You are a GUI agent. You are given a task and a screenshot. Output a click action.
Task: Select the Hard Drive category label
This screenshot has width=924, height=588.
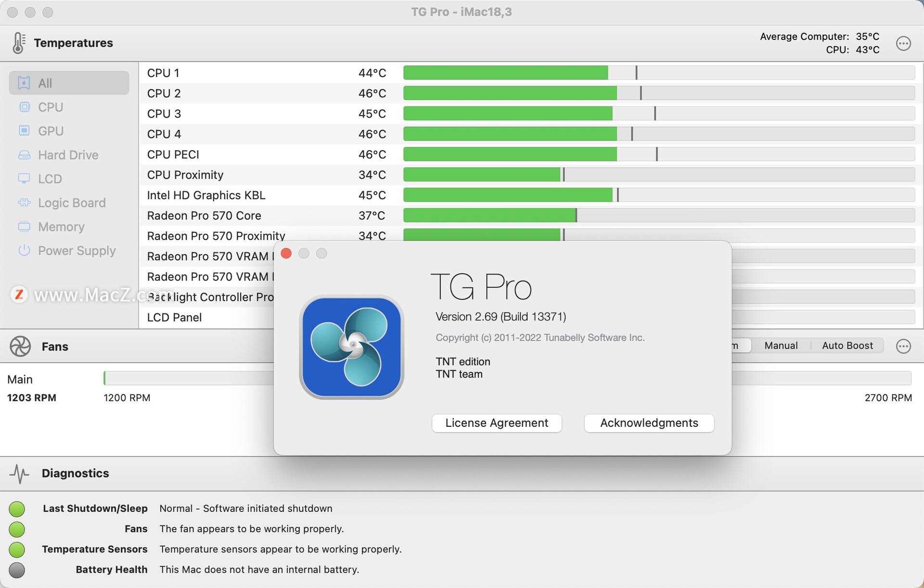click(68, 155)
